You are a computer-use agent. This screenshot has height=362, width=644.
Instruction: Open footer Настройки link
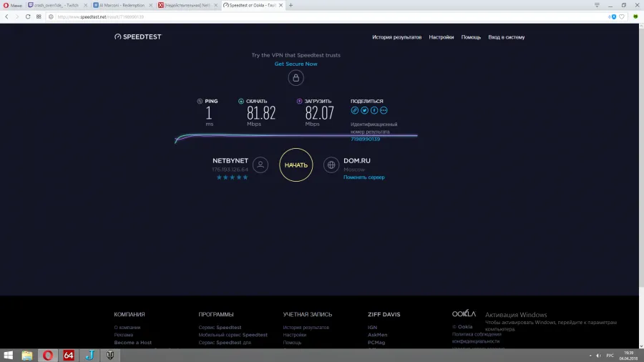[295, 335]
